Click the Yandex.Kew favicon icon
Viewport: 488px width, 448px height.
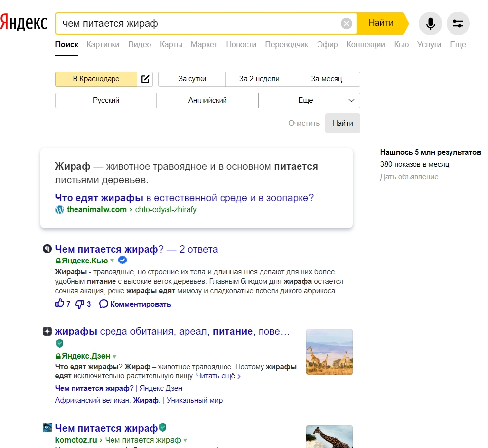point(47,249)
